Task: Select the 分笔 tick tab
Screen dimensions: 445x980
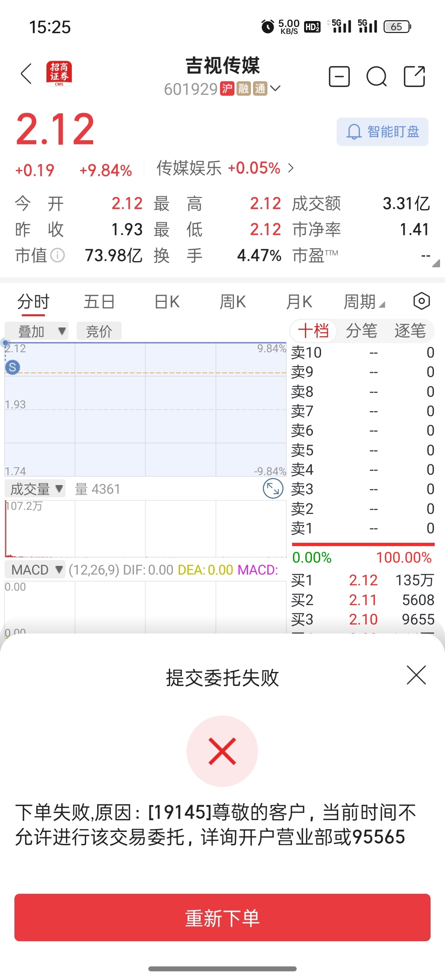Action: (x=361, y=330)
